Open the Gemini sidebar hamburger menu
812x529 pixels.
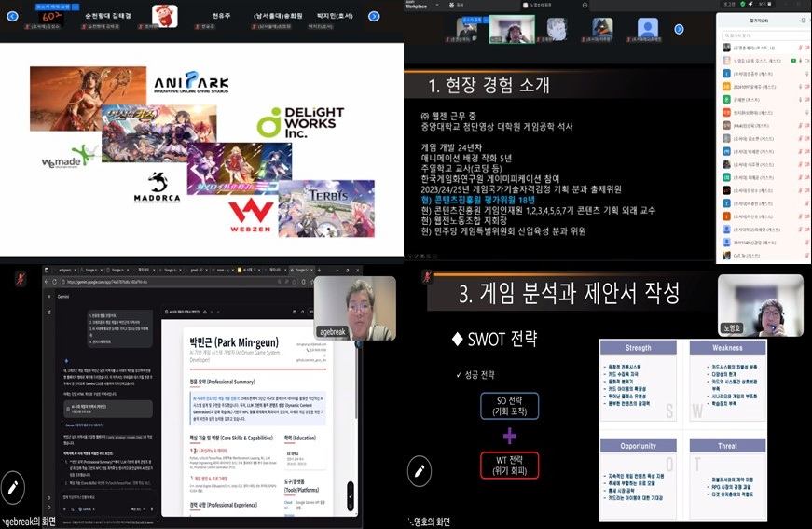[49, 297]
